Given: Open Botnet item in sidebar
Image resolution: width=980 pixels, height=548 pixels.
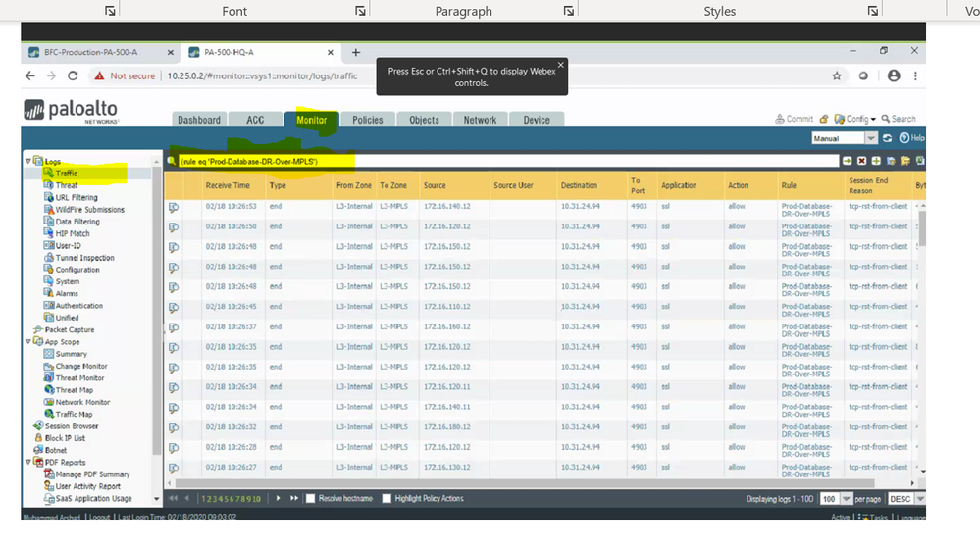Looking at the screenshot, I should [x=55, y=450].
